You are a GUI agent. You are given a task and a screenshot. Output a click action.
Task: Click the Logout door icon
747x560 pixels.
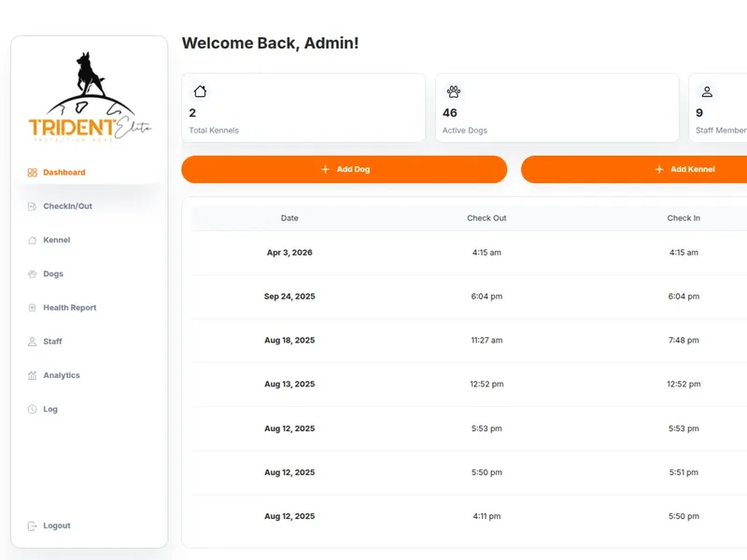32,525
